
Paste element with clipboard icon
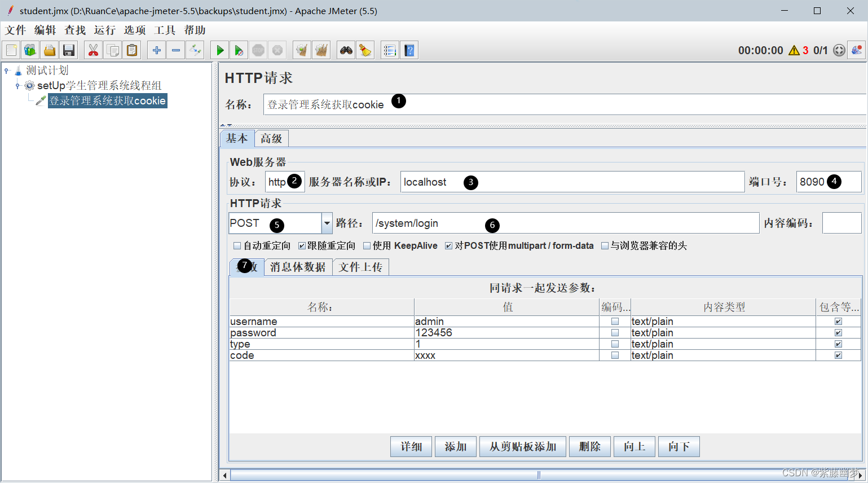[x=132, y=50]
